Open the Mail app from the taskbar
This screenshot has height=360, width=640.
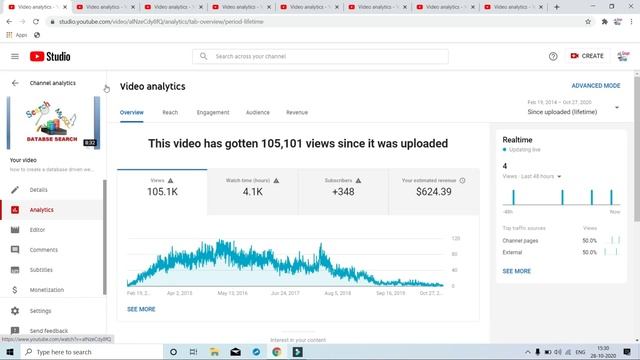(236, 352)
